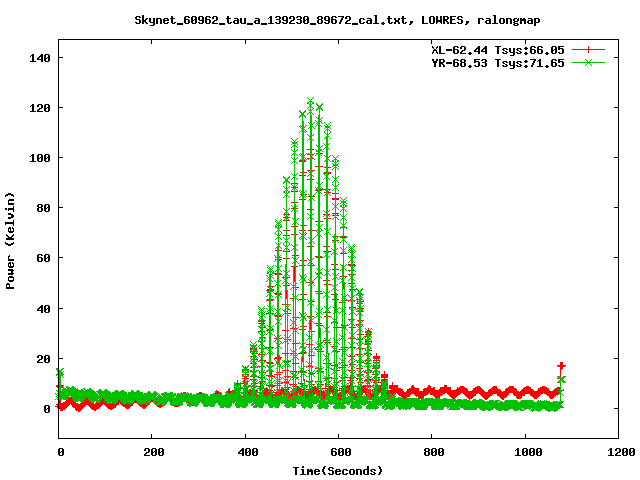
Task: Click the 120 tick label on the y-axis
Action: [40, 108]
